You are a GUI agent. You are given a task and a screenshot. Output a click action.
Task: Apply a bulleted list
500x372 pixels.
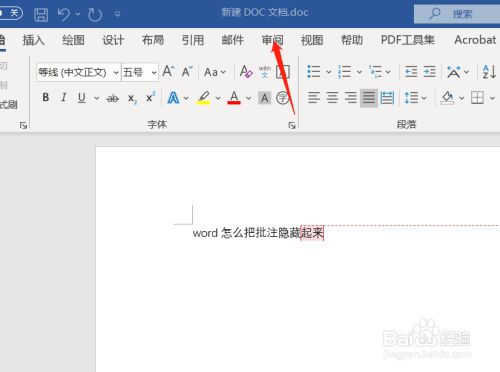click(x=314, y=72)
